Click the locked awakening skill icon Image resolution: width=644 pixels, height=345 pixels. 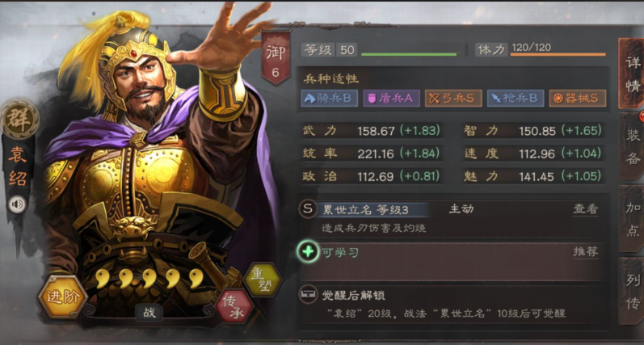[x=308, y=294]
